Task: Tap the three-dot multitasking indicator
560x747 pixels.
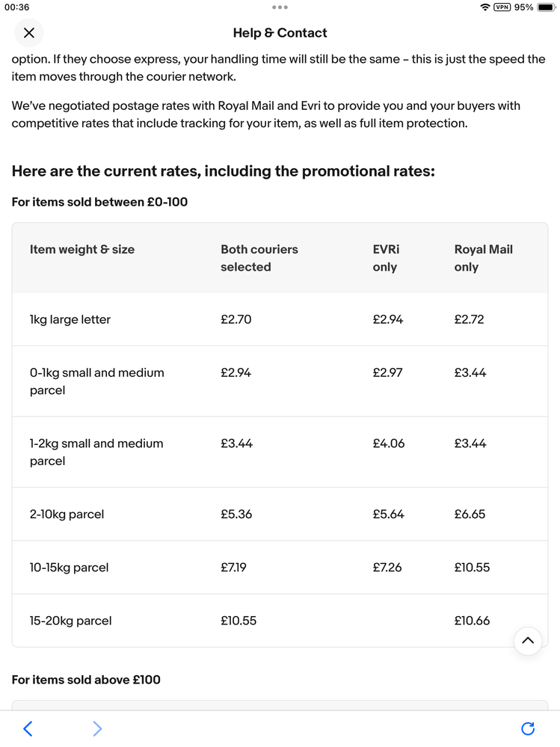Action: (x=280, y=7)
